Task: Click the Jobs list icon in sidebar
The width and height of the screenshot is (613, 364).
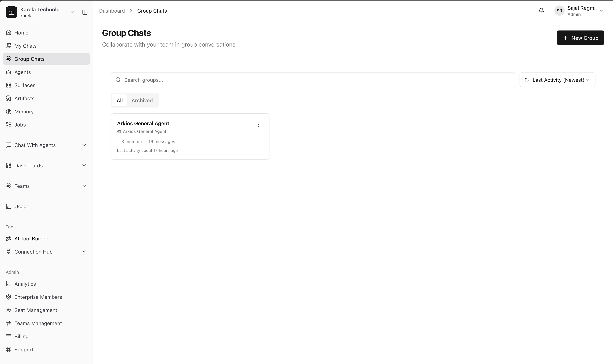Action: [9, 125]
